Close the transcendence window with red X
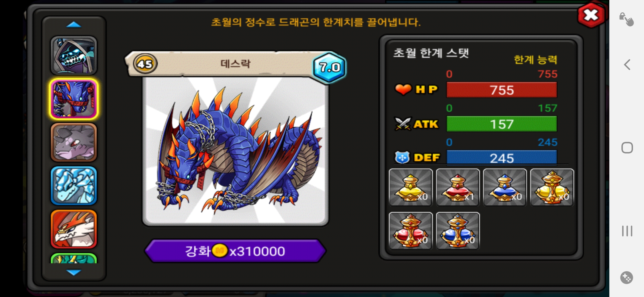Viewport: 644px width, 297px height. [591, 15]
